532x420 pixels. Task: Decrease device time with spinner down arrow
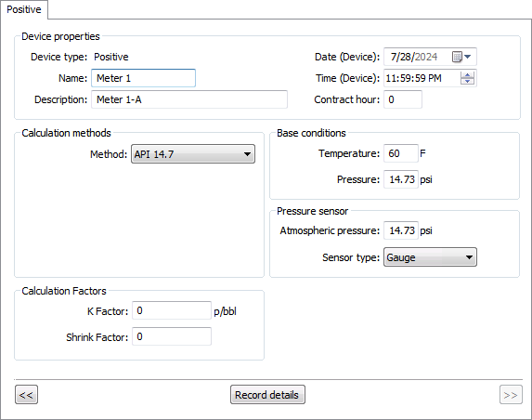467,81
